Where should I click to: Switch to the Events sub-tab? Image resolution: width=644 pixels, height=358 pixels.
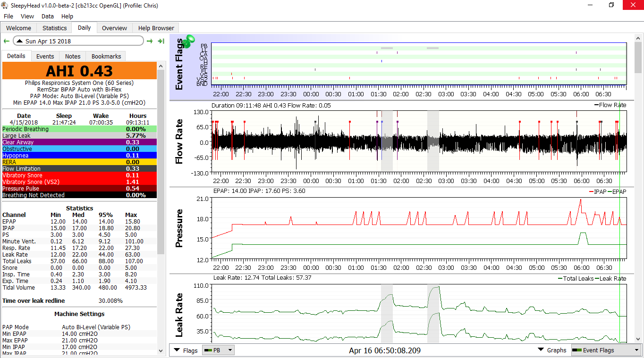(45, 56)
